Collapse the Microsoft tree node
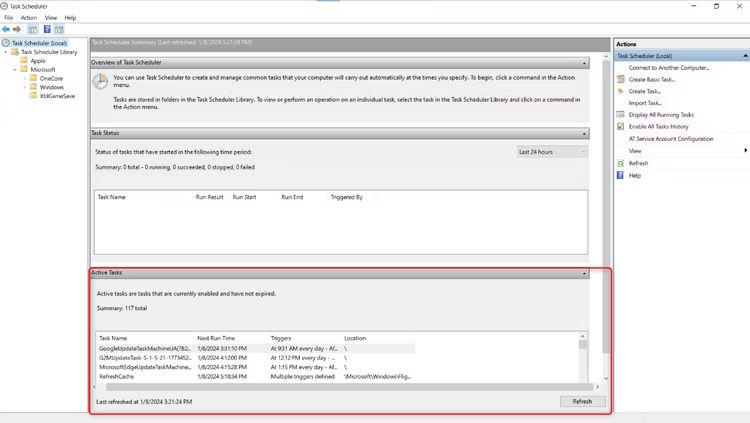The width and height of the screenshot is (750, 423). 15,69
